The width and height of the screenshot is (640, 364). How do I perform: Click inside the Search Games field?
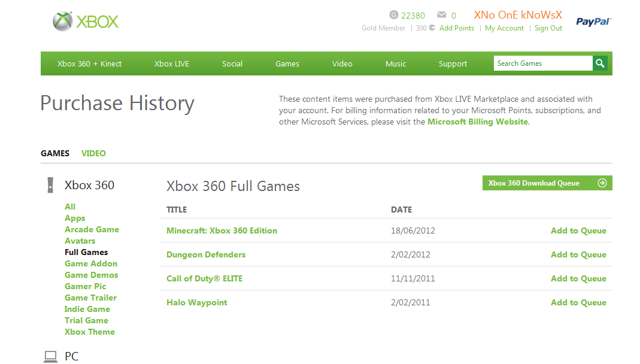coord(542,63)
